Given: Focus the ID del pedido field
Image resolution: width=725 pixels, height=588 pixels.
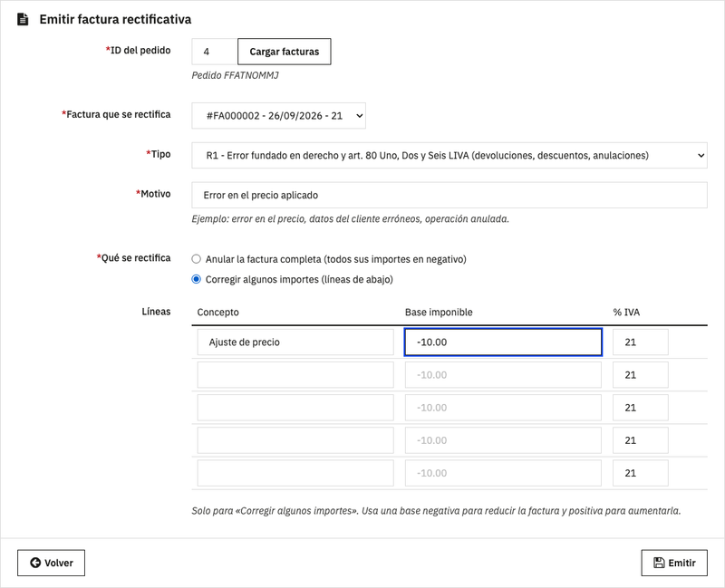Looking at the screenshot, I should click(215, 52).
